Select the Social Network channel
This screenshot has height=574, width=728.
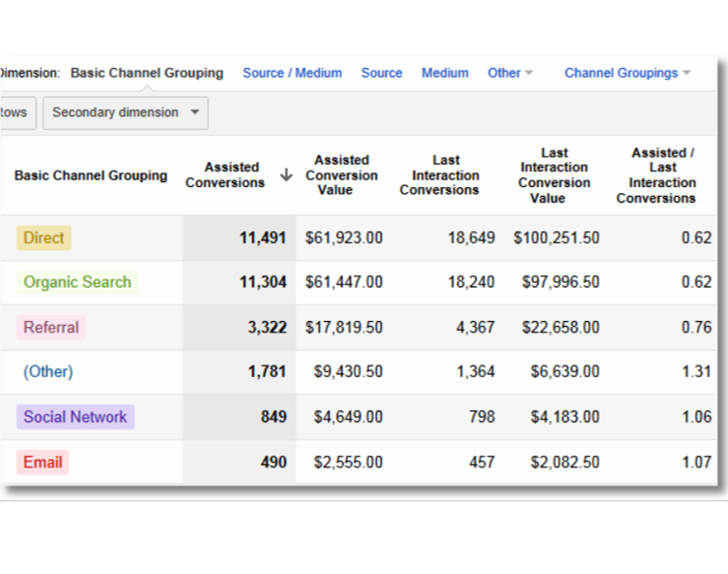coord(75,417)
